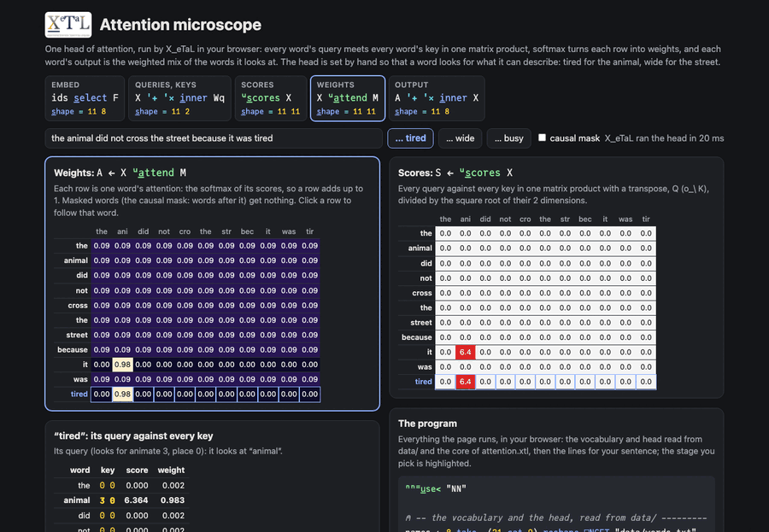Select the SCORES stage tab
Viewport: 769px width, 532px height.
click(x=271, y=98)
